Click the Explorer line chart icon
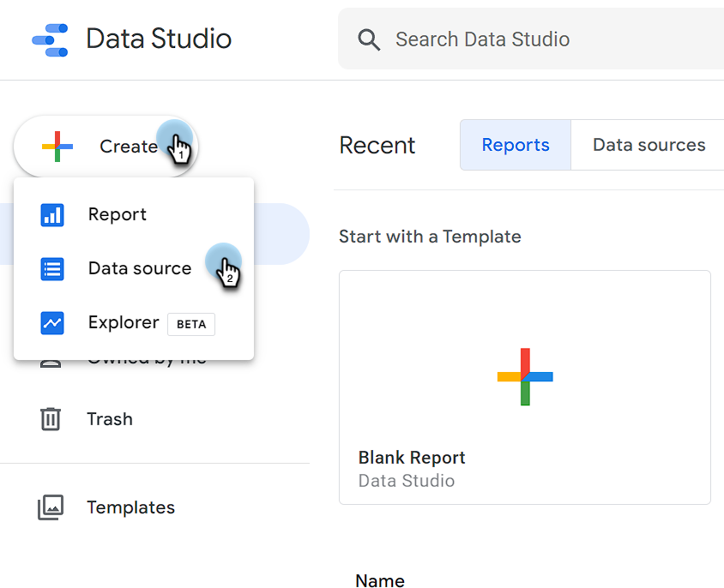 coord(52,323)
